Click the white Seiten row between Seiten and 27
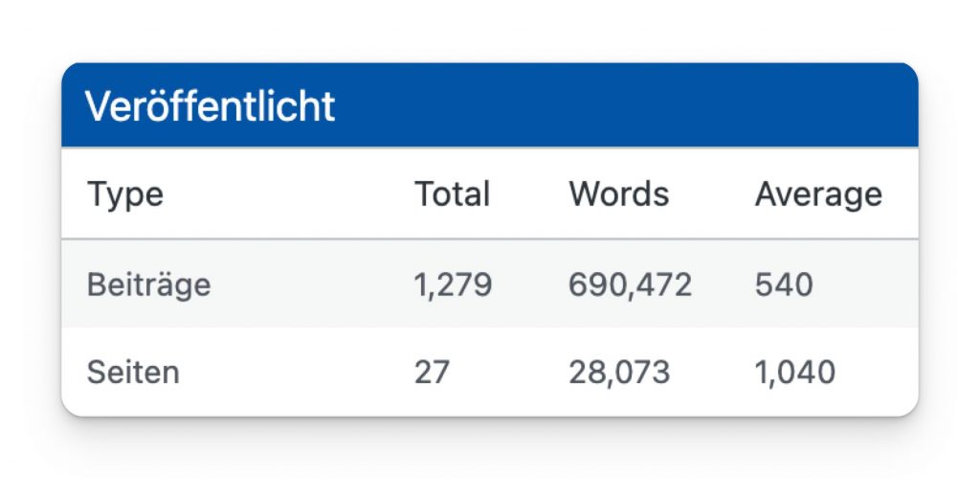 tap(297, 372)
